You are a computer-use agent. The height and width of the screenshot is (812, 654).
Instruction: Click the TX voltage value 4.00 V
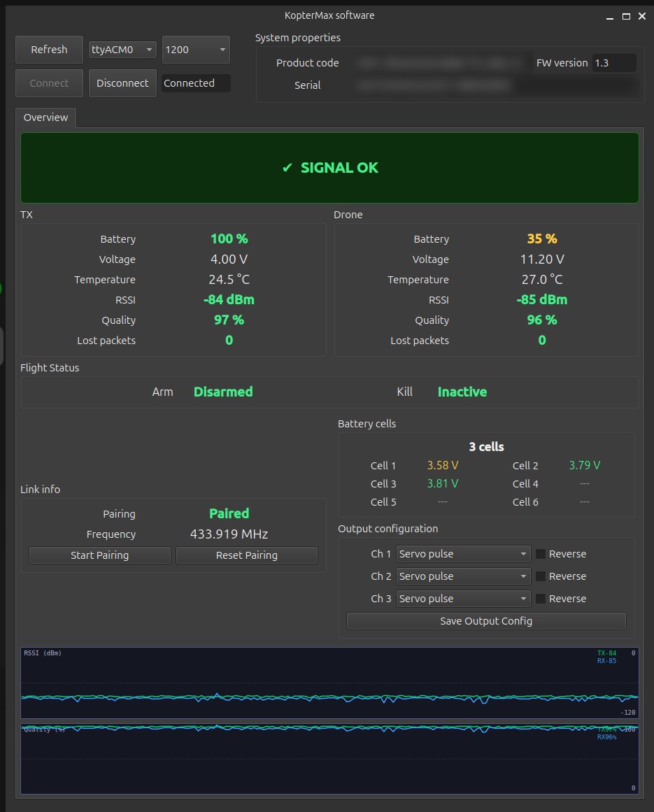coord(229,259)
